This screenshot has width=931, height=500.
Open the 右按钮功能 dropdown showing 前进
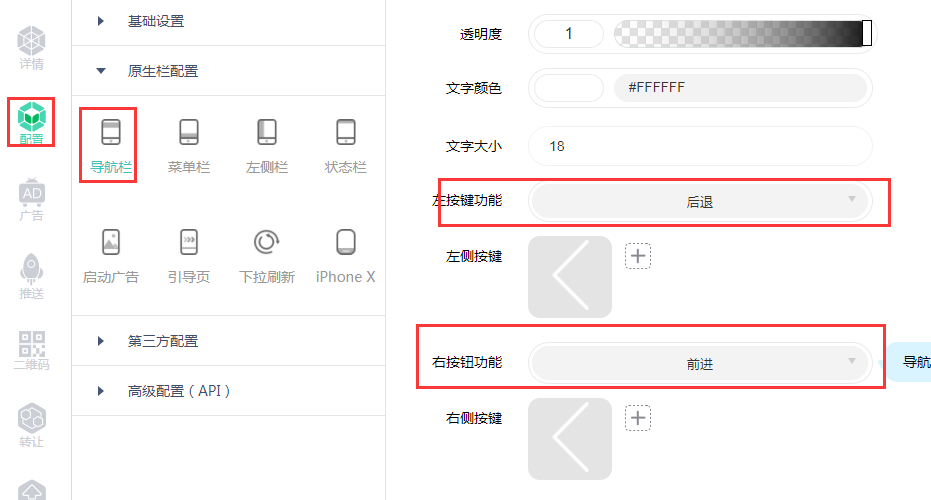[x=701, y=363]
